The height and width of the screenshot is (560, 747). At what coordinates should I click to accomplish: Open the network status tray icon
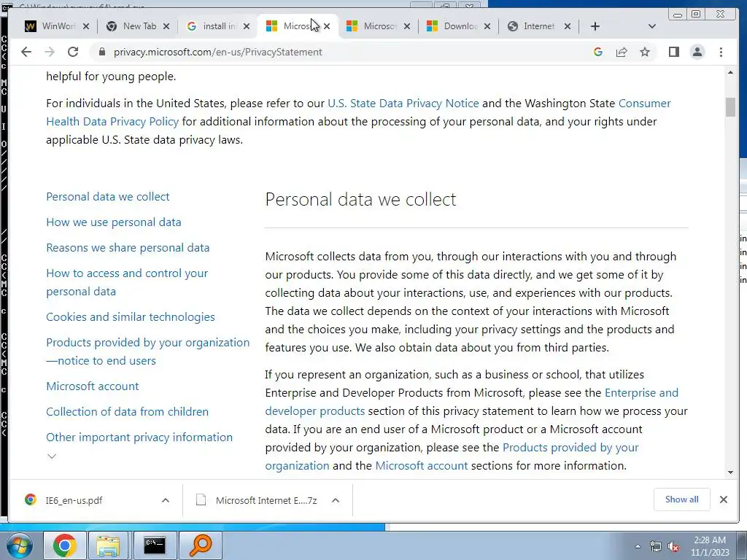click(x=656, y=546)
